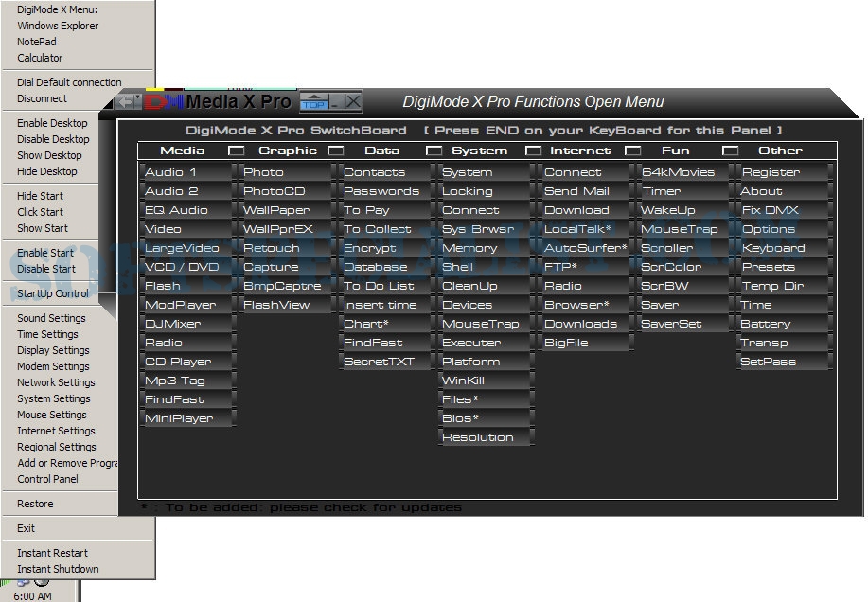Tick the checkbox between Fun and Other

(731, 150)
